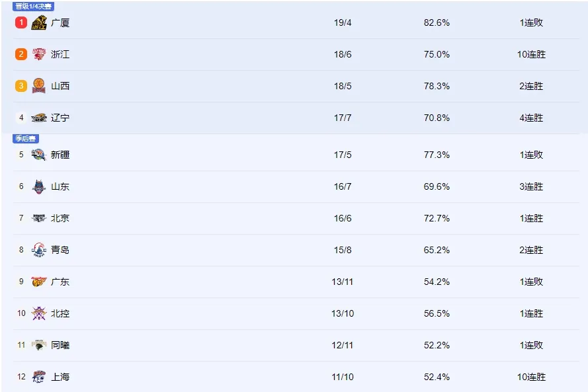Viewport: 588px width, 392px height.
Task: Click the 广厦 team logo
Action: 38,23
